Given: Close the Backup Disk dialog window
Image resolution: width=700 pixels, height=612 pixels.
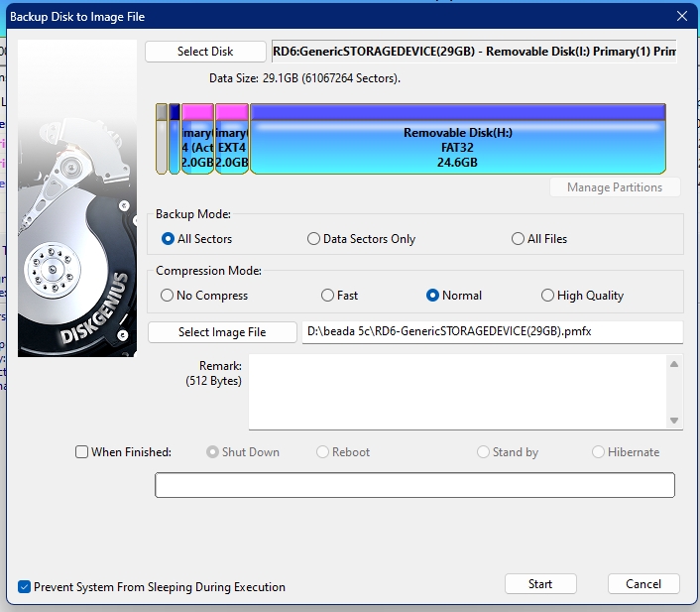Looking at the screenshot, I should [x=681, y=16].
